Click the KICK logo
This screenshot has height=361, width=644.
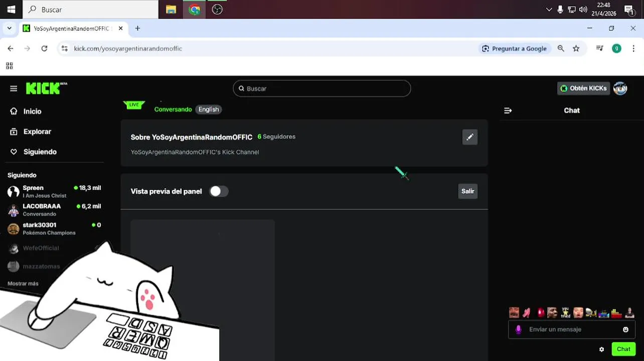click(x=46, y=88)
